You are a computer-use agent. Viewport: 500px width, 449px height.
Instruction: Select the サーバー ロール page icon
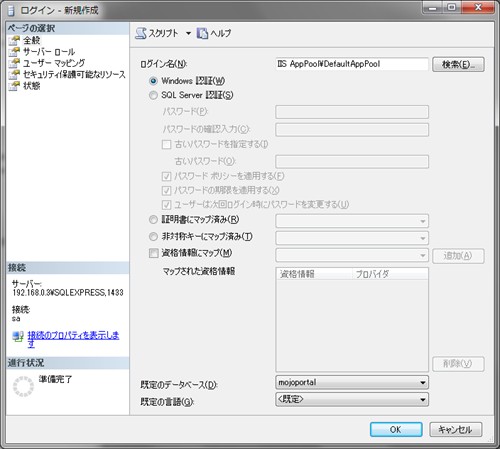[x=14, y=52]
